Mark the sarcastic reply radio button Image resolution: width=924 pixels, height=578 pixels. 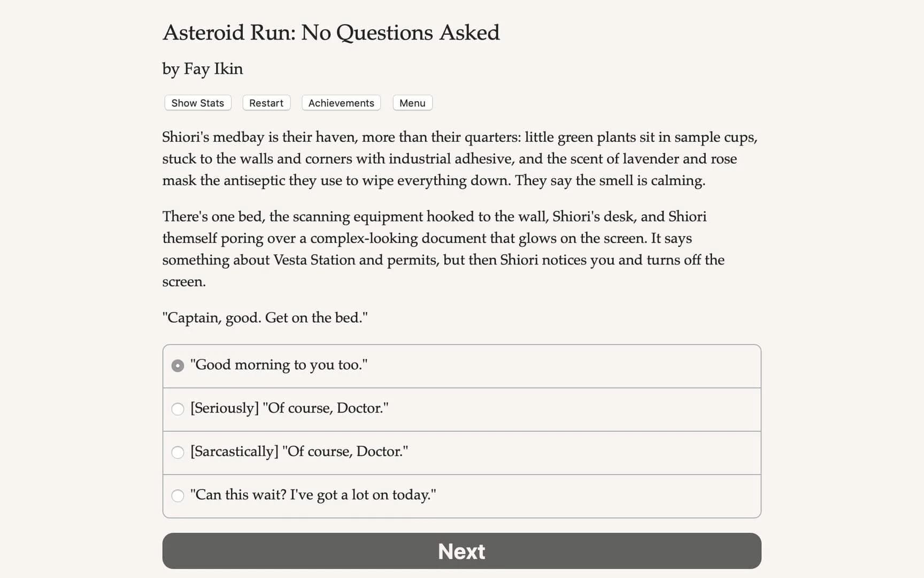click(177, 452)
